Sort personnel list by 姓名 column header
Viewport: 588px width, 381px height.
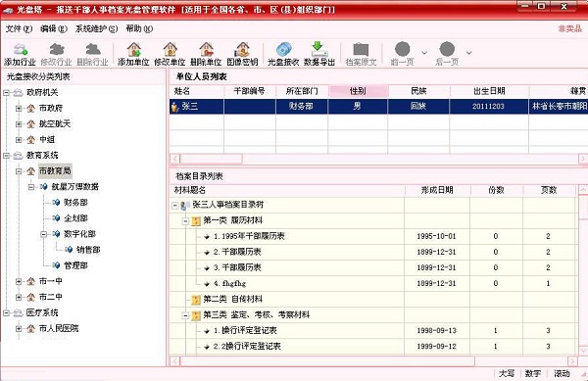coord(197,91)
